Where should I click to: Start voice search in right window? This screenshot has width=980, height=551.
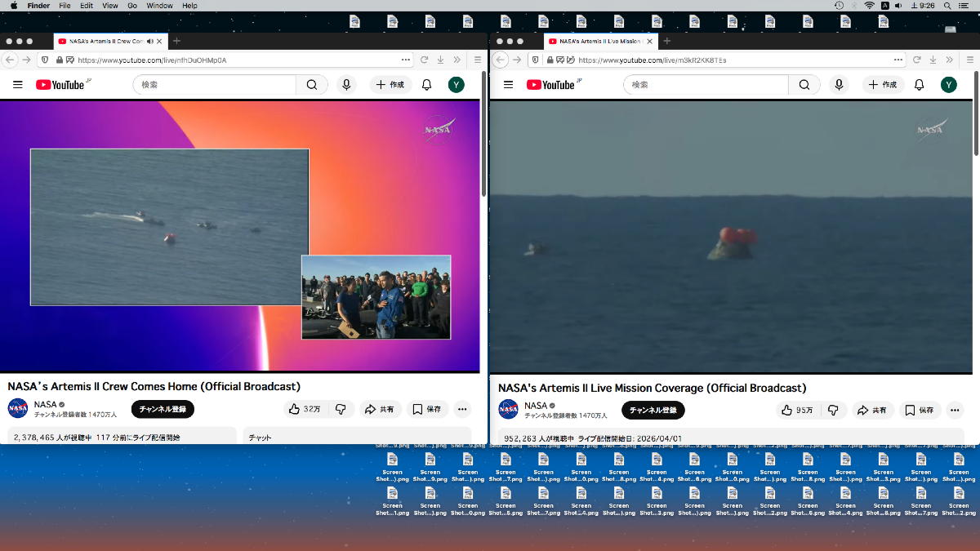tap(839, 85)
